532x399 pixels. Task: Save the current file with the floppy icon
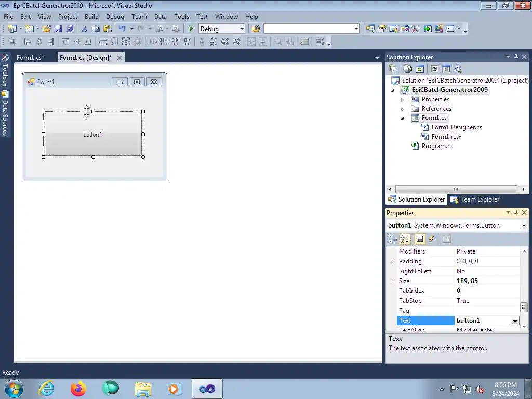(58, 29)
